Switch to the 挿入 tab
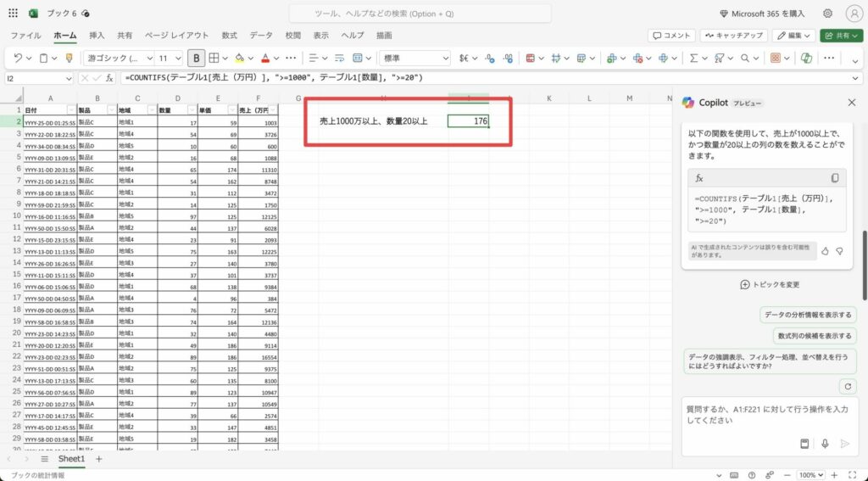 click(97, 36)
